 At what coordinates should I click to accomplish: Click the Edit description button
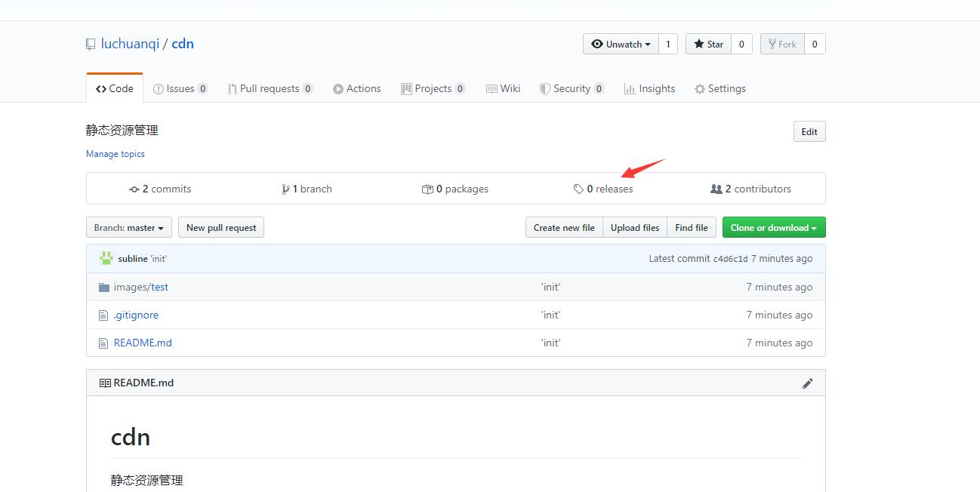click(x=809, y=131)
